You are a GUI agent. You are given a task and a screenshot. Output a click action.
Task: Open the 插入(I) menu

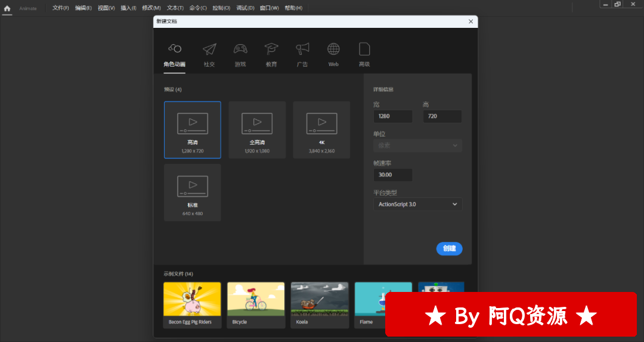coord(128,8)
